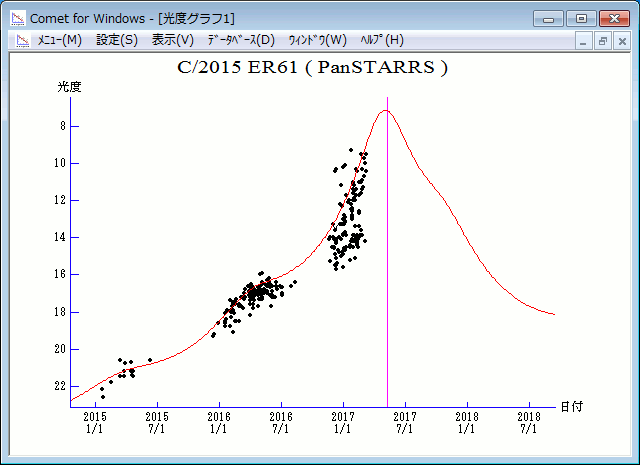Image resolution: width=640 pixels, height=465 pixels.
Task: Click the 2018 7/1 date label
Action: click(529, 423)
